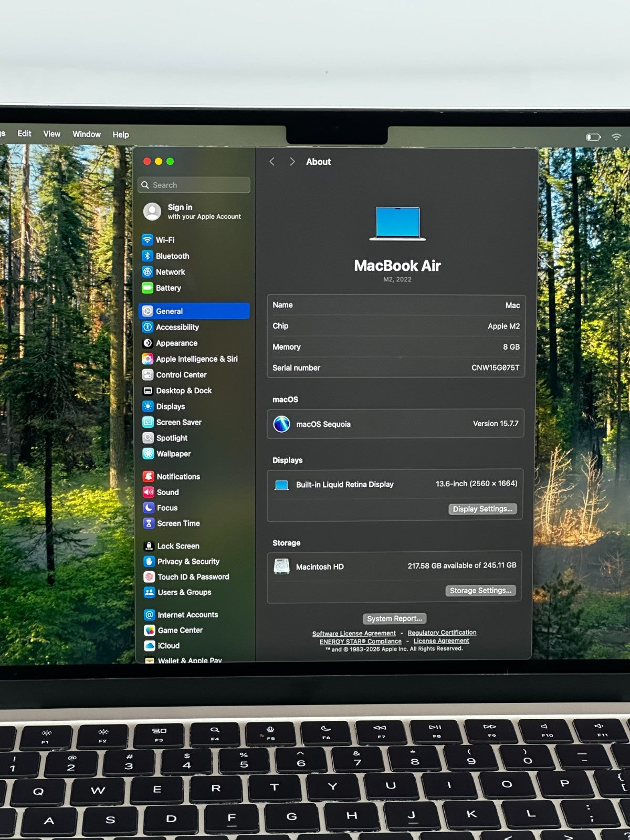Image resolution: width=630 pixels, height=840 pixels.
Task: Open the System Report... button
Action: coord(394,618)
